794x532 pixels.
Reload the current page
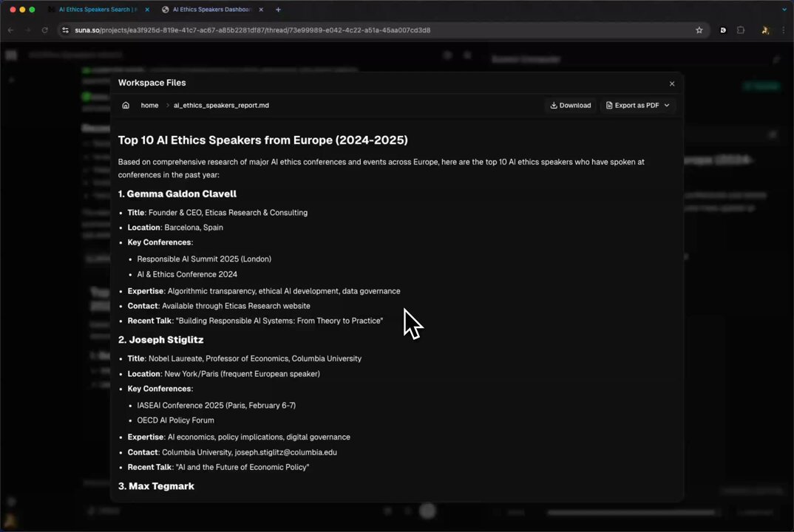pyautogui.click(x=44, y=30)
